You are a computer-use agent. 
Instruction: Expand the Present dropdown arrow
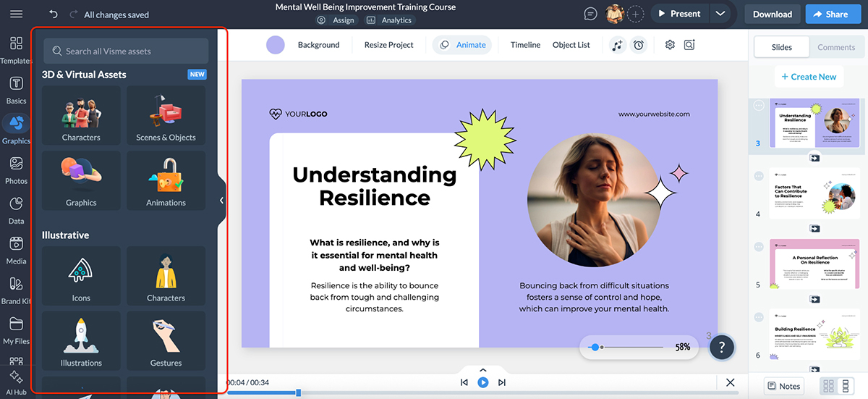pyautogui.click(x=720, y=14)
